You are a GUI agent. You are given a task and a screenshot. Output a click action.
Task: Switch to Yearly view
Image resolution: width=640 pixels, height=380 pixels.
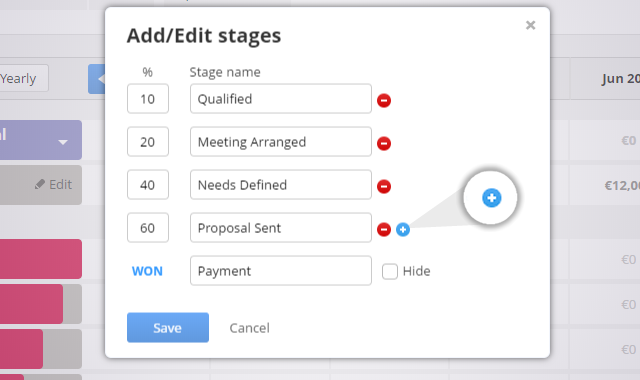tap(18, 78)
